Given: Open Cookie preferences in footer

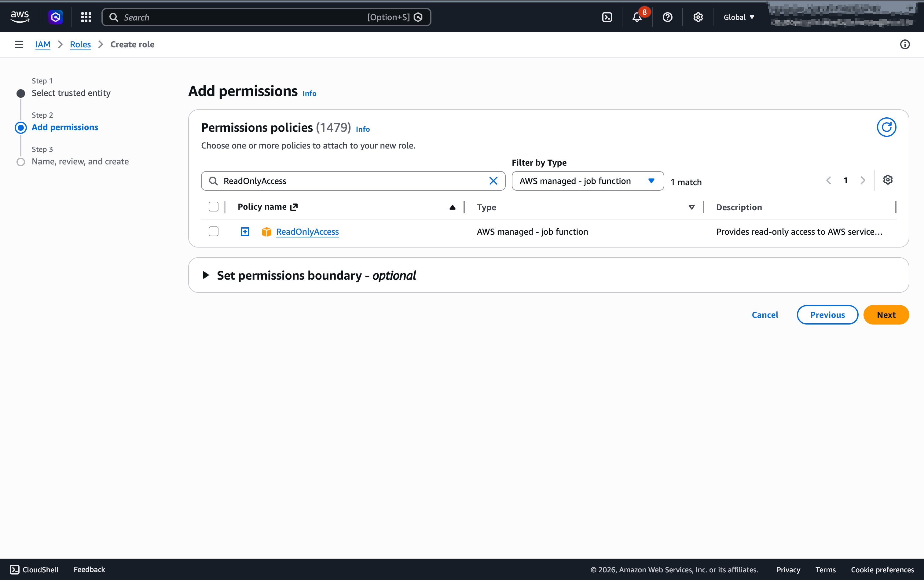Looking at the screenshot, I should (x=882, y=570).
